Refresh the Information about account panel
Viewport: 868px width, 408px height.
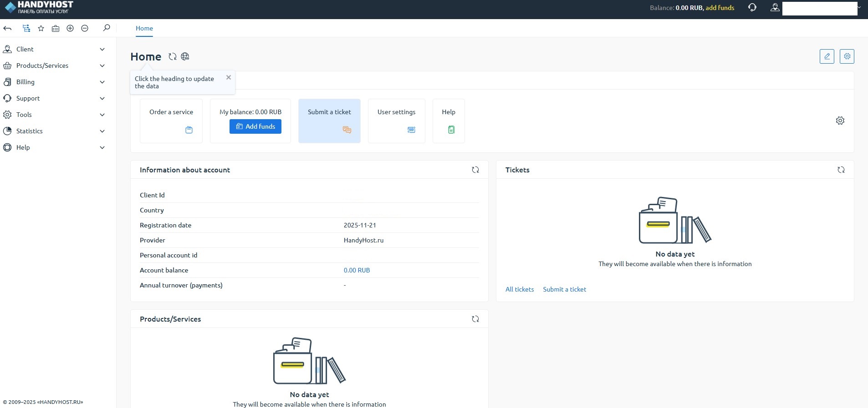(x=475, y=170)
